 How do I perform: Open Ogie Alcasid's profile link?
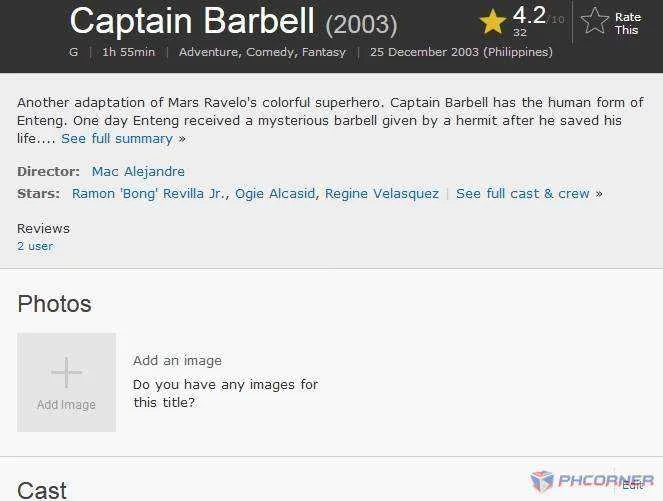click(275, 194)
